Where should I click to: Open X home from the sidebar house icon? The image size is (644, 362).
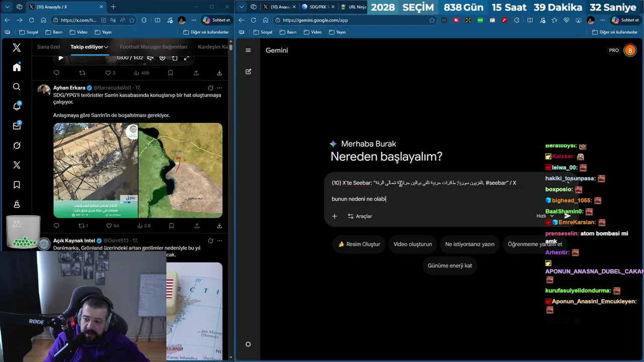tap(17, 67)
